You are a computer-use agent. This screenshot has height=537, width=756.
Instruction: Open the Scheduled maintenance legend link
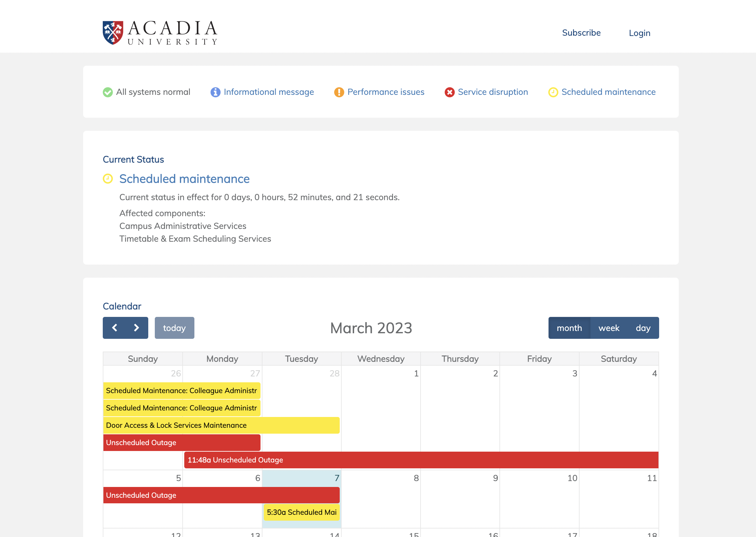608,92
